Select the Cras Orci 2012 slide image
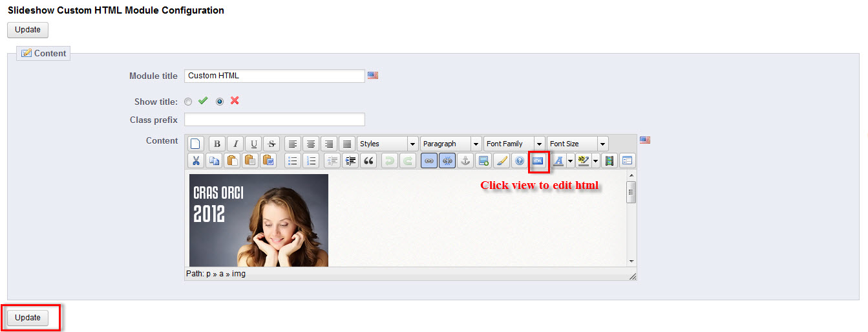The width and height of the screenshot is (868, 332). [x=259, y=220]
